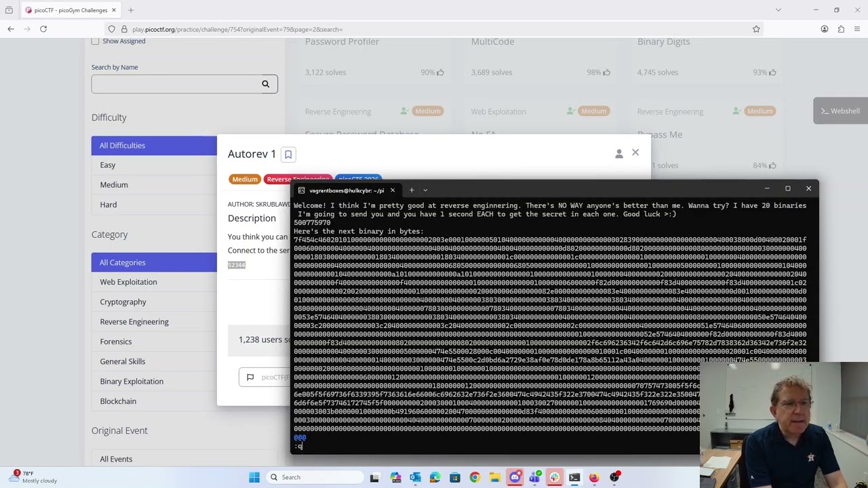
Task: Expand the Firefox list all tabs chevron
Action: [x=778, y=10]
